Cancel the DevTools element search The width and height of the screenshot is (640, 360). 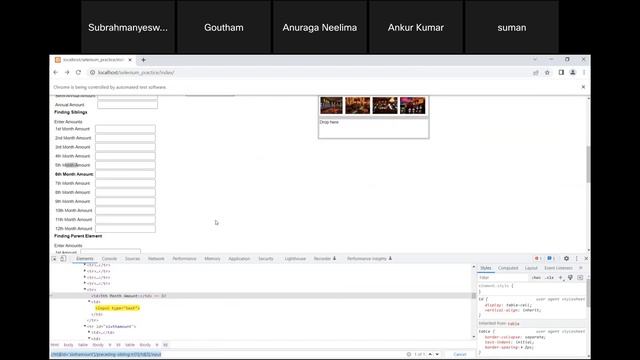(x=460, y=354)
